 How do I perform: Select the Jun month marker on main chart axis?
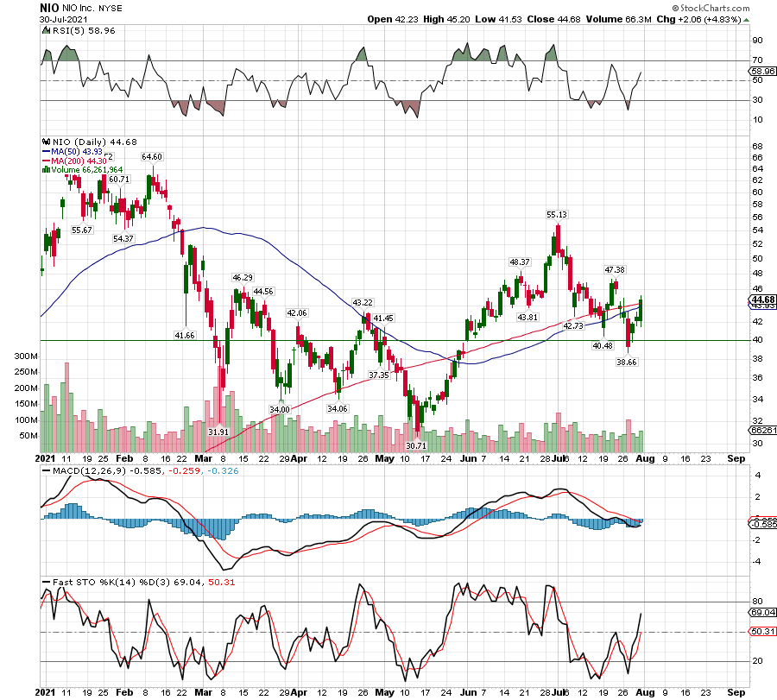[x=470, y=459]
